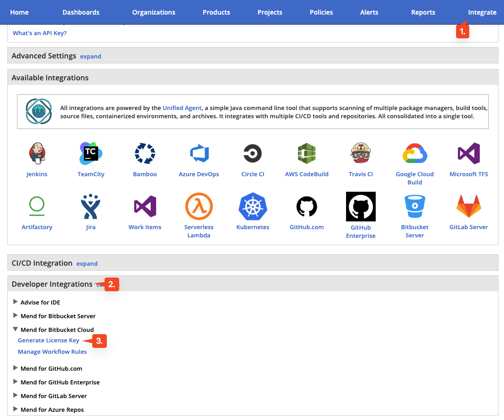Click the GitHub Enterprise integration icon
This screenshot has height=420, width=504.
click(x=361, y=206)
